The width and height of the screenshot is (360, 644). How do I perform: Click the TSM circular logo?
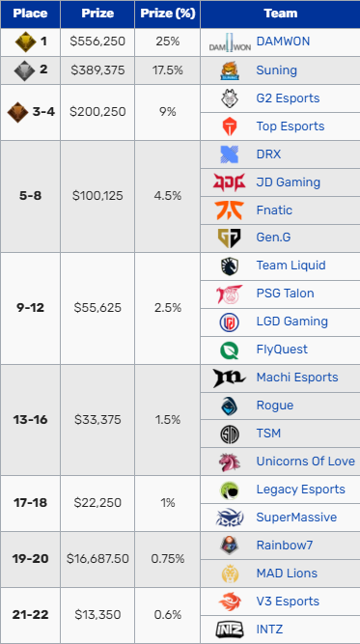230,434
